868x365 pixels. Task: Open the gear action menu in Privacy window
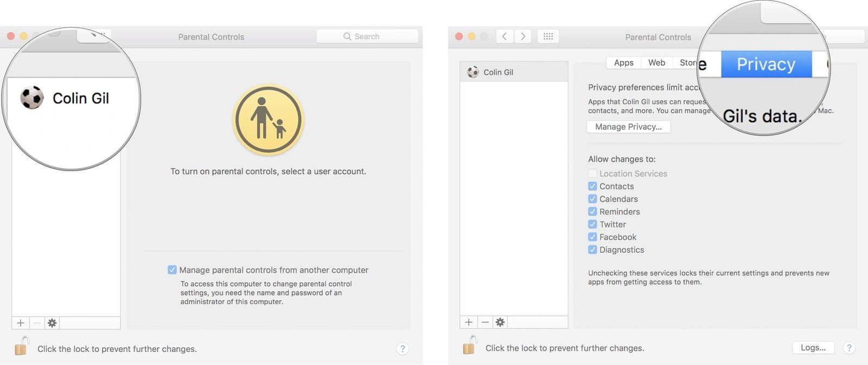pyautogui.click(x=500, y=322)
